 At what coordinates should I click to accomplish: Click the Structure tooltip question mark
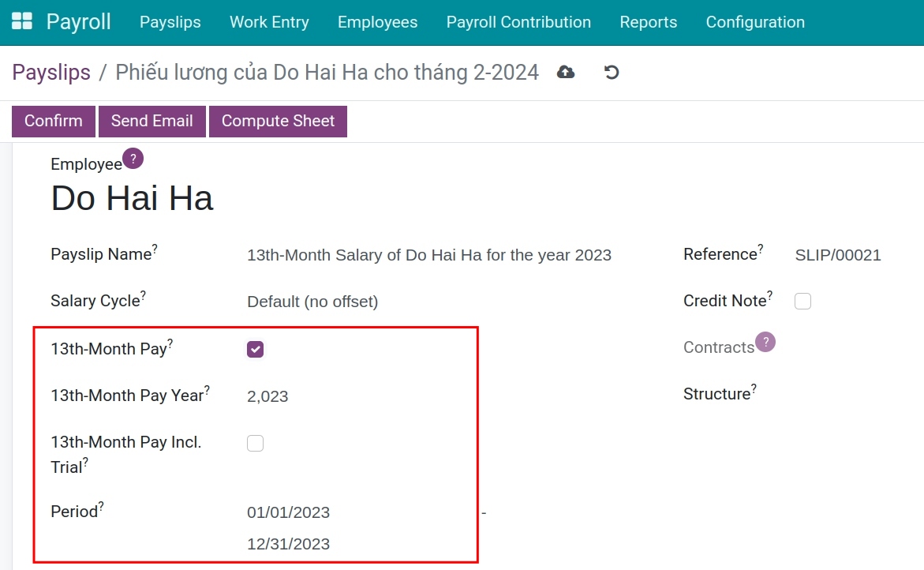(x=754, y=388)
